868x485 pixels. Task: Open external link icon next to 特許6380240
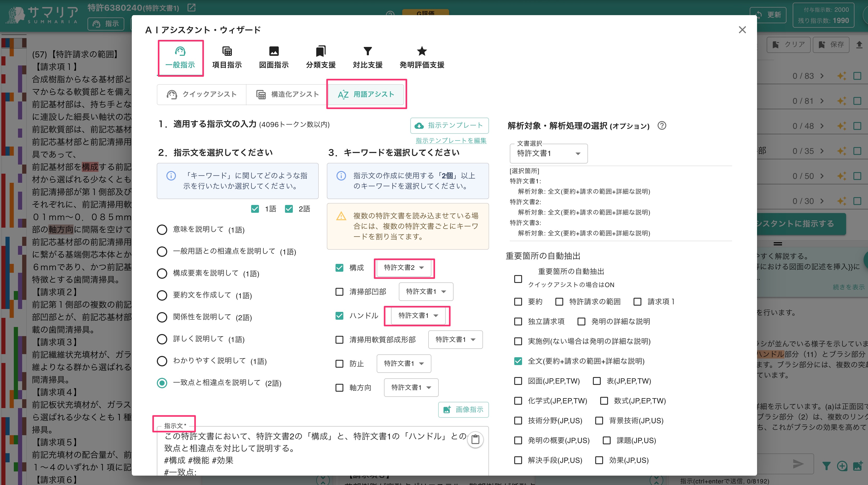pyautogui.click(x=191, y=7)
